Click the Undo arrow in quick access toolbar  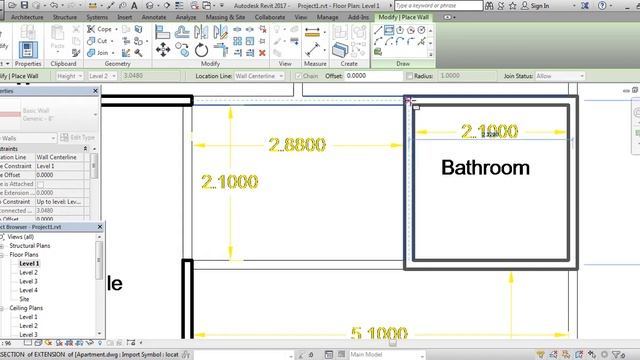(x=53, y=5)
